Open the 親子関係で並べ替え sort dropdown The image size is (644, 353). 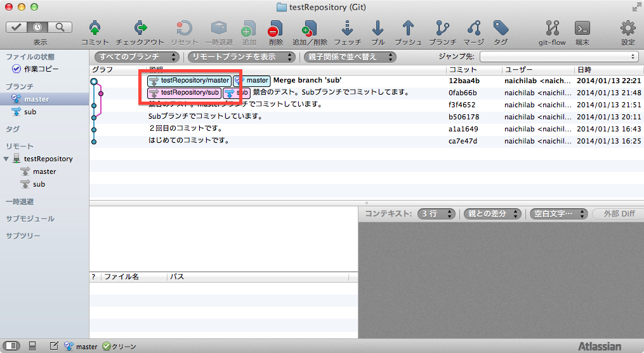point(350,57)
